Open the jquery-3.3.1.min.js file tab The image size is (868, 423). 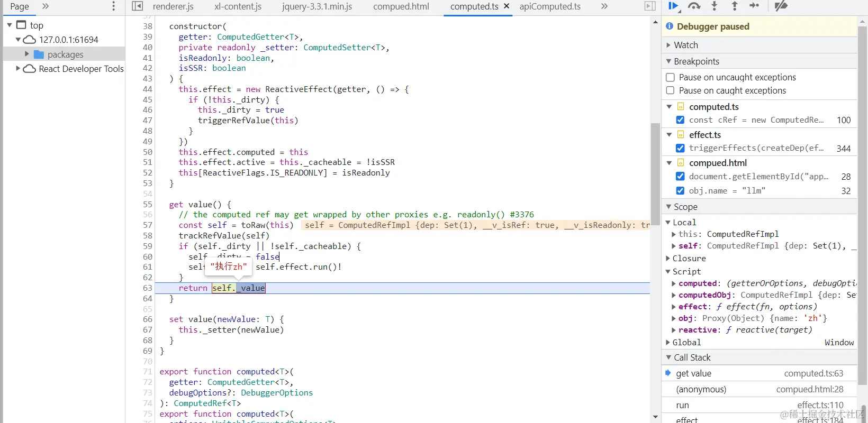click(x=317, y=6)
